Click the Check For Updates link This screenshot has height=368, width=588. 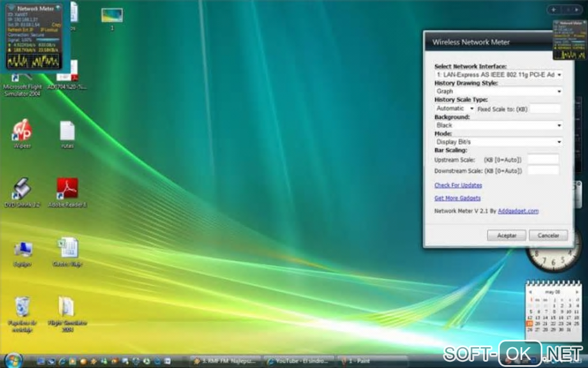pos(458,185)
